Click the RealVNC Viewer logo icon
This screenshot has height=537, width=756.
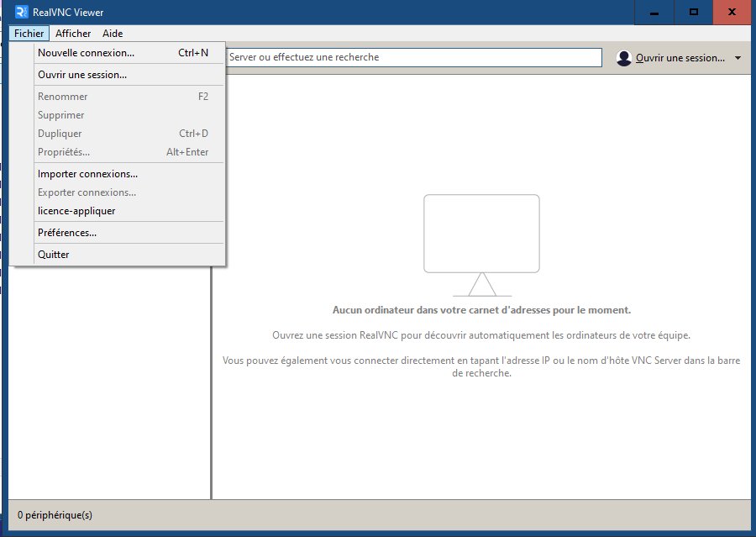tap(21, 12)
